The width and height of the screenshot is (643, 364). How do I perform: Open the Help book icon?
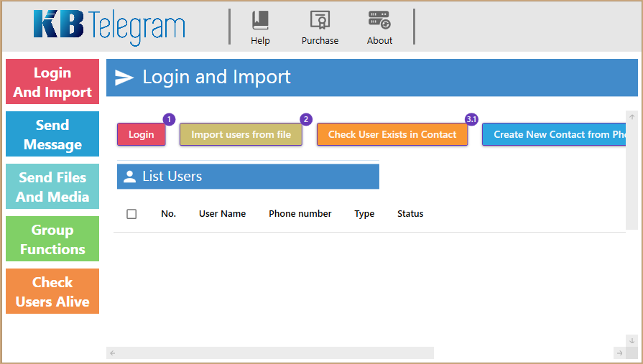click(x=260, y=20)
